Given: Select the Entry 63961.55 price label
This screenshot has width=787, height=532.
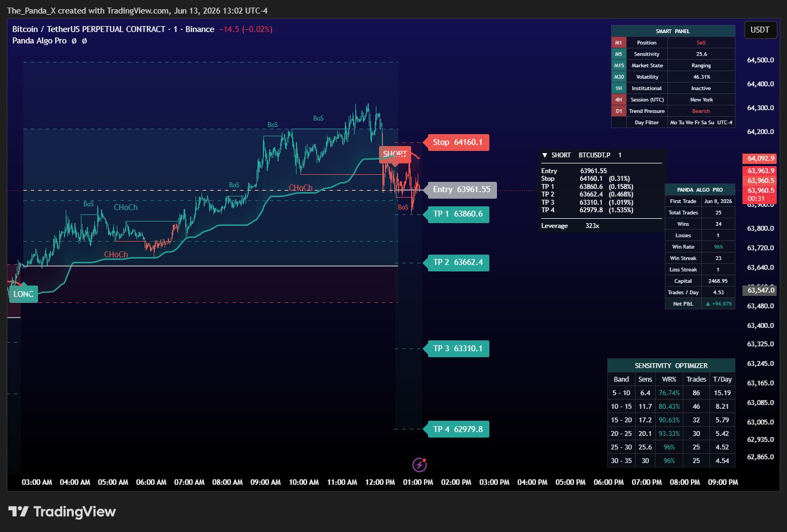Looking at the screenshot, I should click(461, 189).
